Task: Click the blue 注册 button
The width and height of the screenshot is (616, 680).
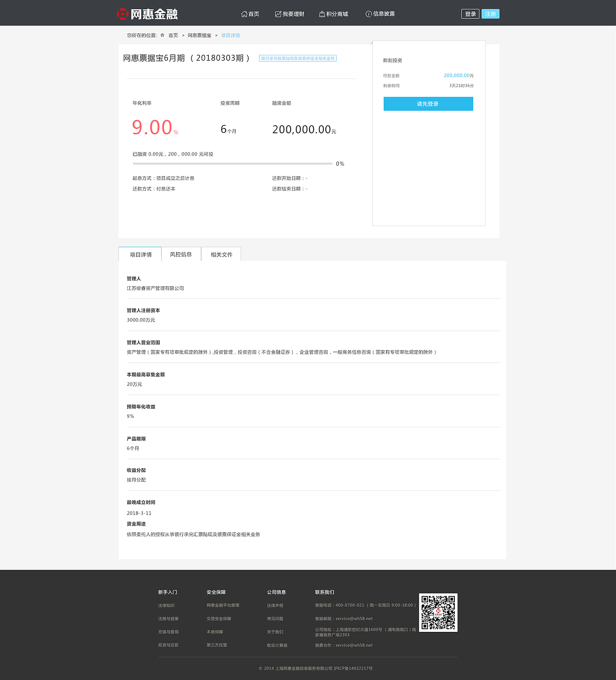Action: (490, 13)
